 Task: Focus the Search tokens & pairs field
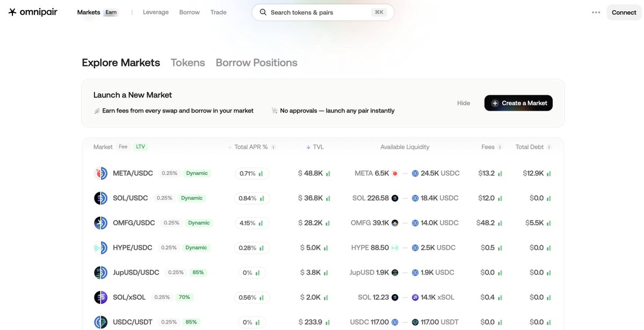[323, 12]
